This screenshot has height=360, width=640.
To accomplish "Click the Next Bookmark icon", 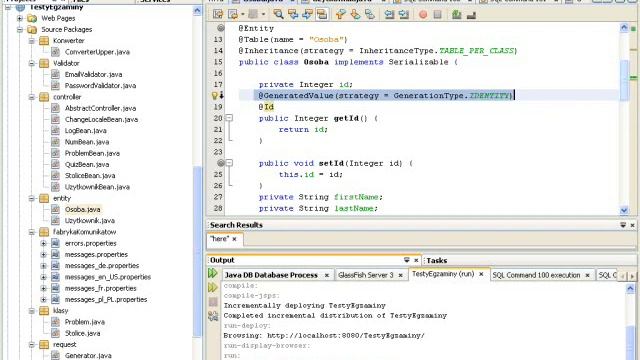I will 355,15.
